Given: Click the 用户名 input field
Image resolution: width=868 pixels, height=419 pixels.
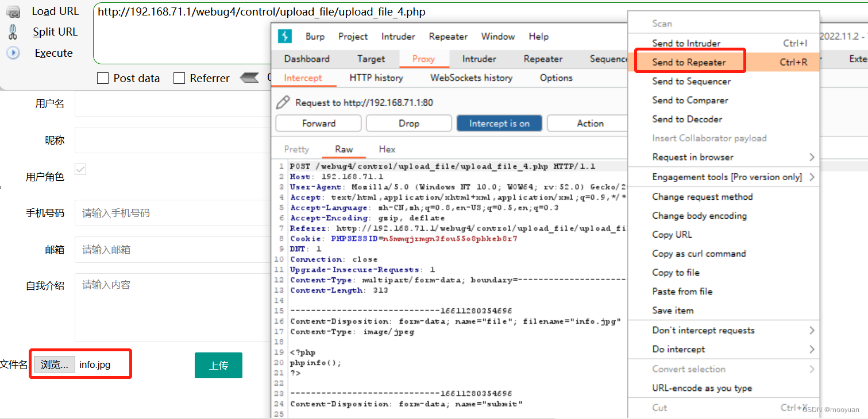Looking at the screenshot, I should point(172,104).
